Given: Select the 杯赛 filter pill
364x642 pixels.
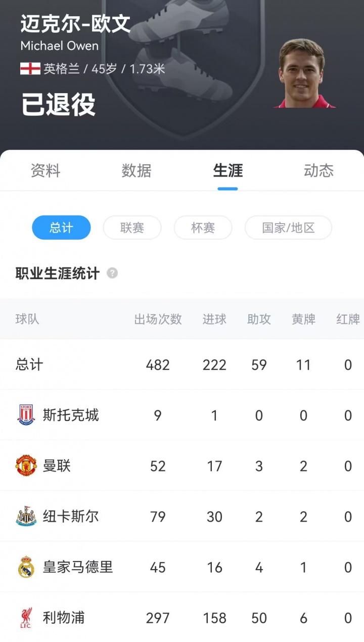Looking at the screenshot, I should pos(203,228).
